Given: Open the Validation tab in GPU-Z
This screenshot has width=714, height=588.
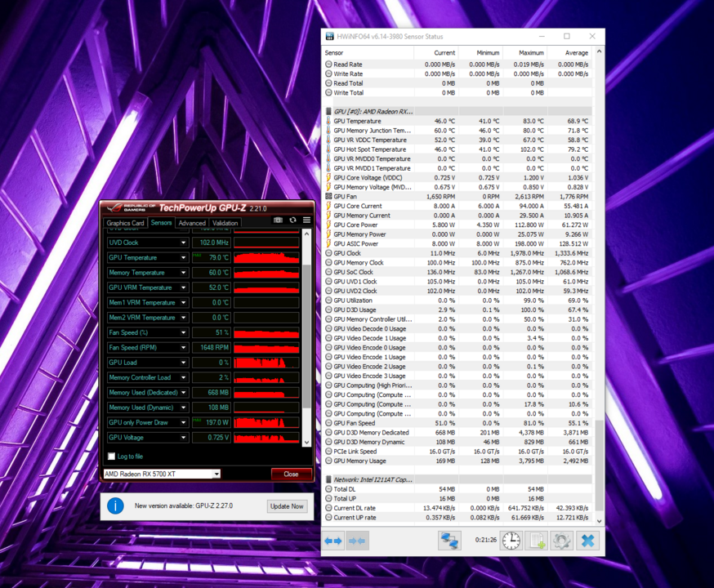Looking at the screenshot, I should [x=225, y=223].
